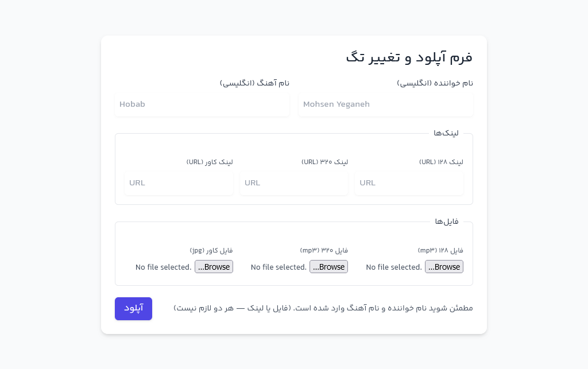Click the لینک کاور (URL) label
This screenshot has height=369, width=588.
click(x=210, y=162)
